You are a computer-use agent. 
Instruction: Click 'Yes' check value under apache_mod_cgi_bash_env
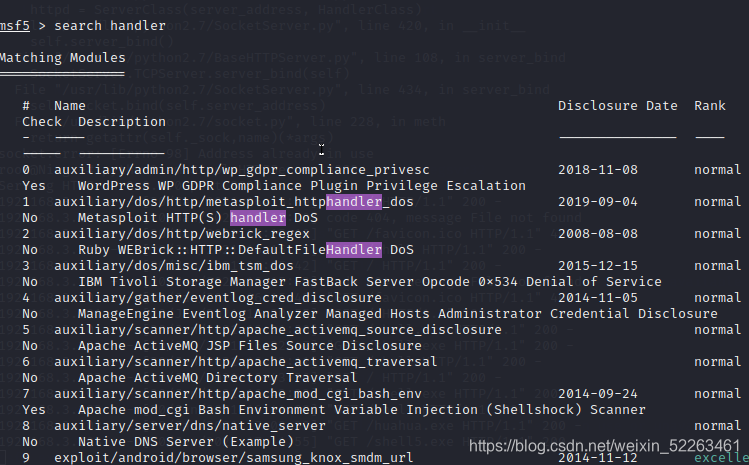click(34, 410)
